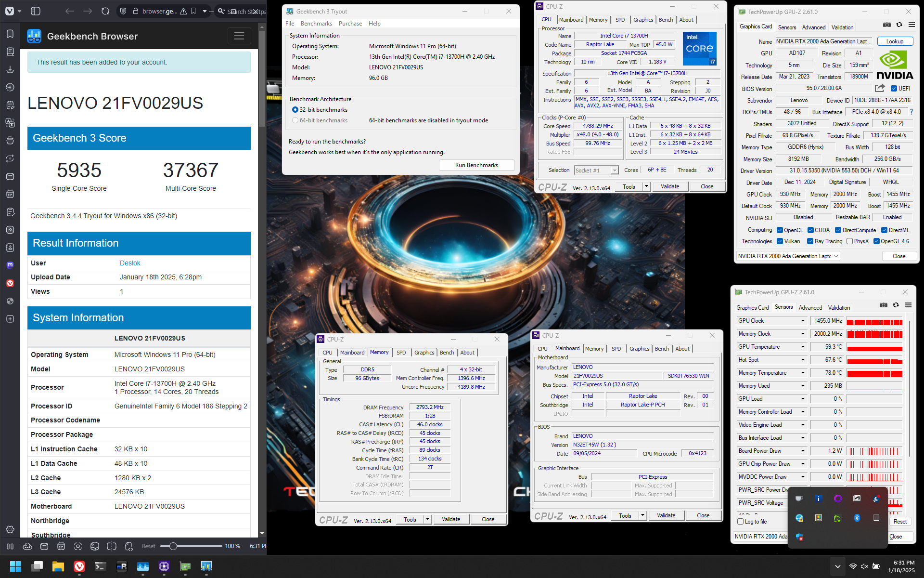Toggle CUDA checkbox in GPU-Z

click(810, 230)
